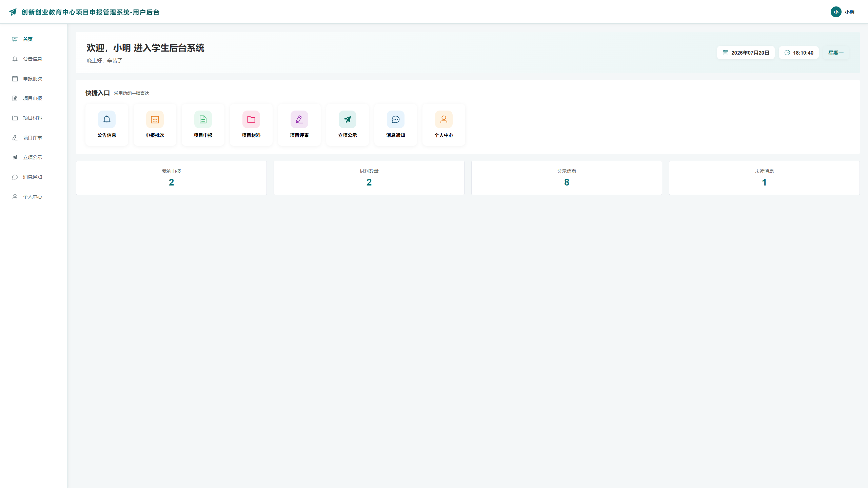The height and width of the screenshot is (488, 868).
Task: Click the teal paper plane quick-entry icon for 立项公示
Action: pyautogui.click(x=348, y=119)
